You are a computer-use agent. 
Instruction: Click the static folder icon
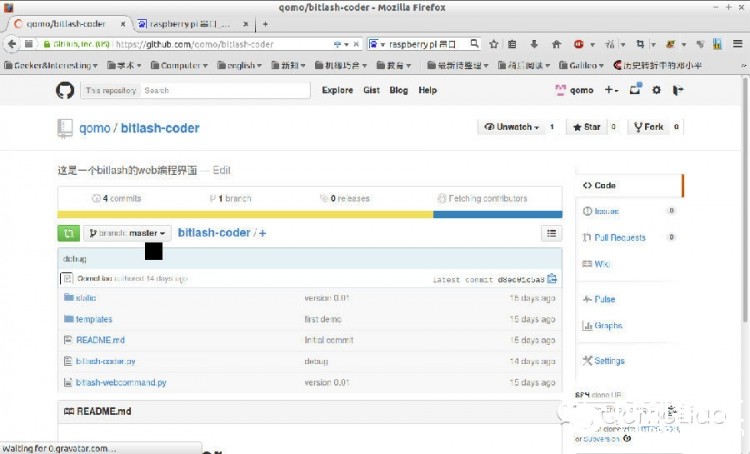[x=69, y=298]
